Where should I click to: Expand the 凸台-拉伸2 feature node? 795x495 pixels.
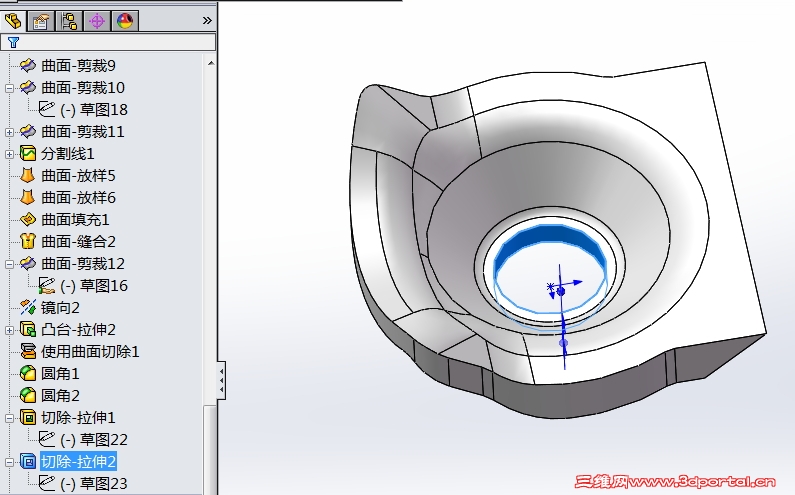coord(9,331)
